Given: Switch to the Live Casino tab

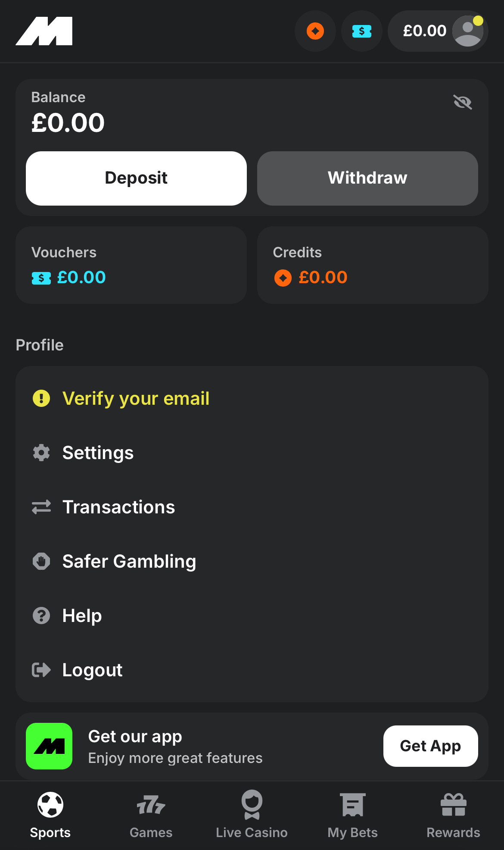Looking at the screenshot, I should [252, 815].
